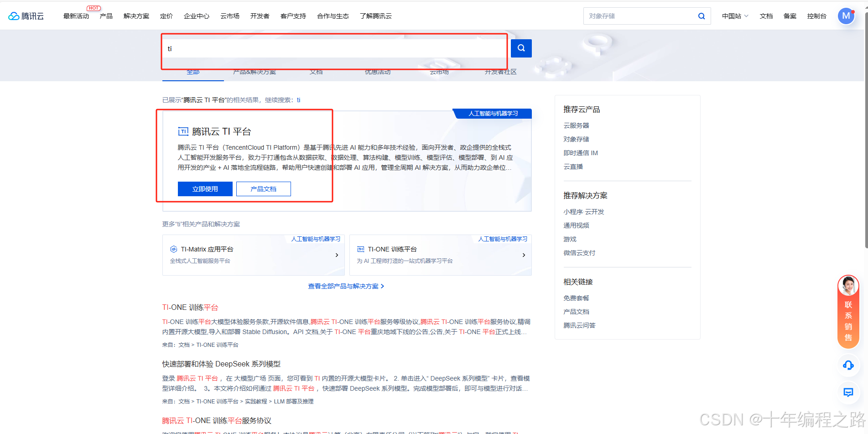The width and height of the screenshot is (868, 434).
Task: Open 产品 menu in top navigation
Action: click(106, 16)
